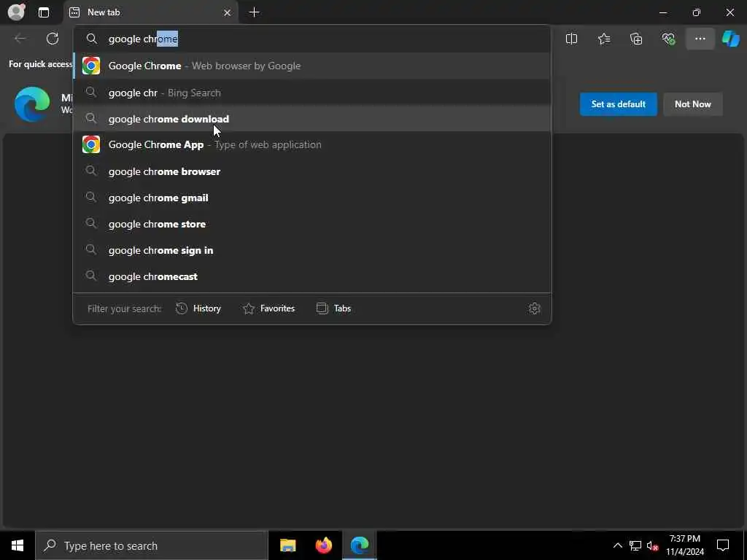Select 'google chrome store' suggestion

click(x=312, y=223)
